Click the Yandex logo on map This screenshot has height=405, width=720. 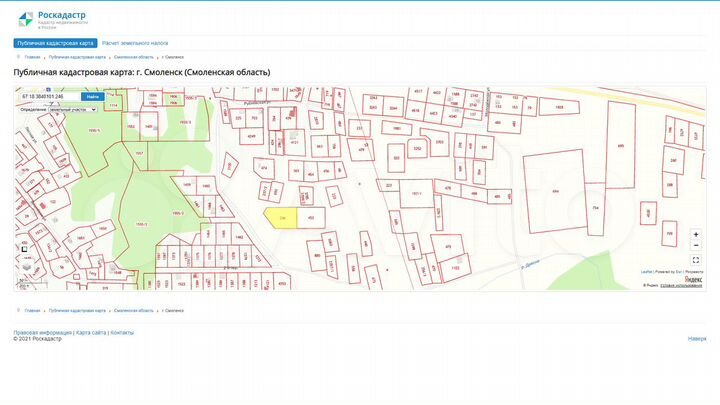pos(691,279)
